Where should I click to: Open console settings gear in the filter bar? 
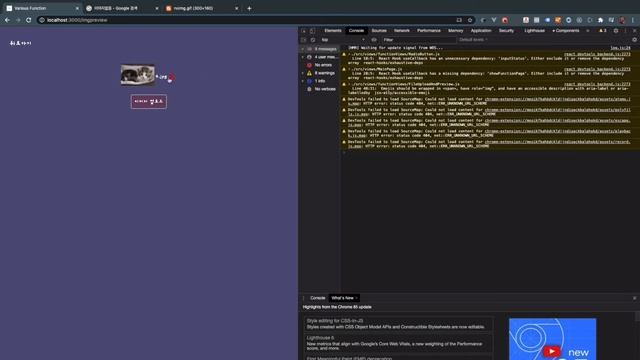pyautogui.click(x=634, y=40)
